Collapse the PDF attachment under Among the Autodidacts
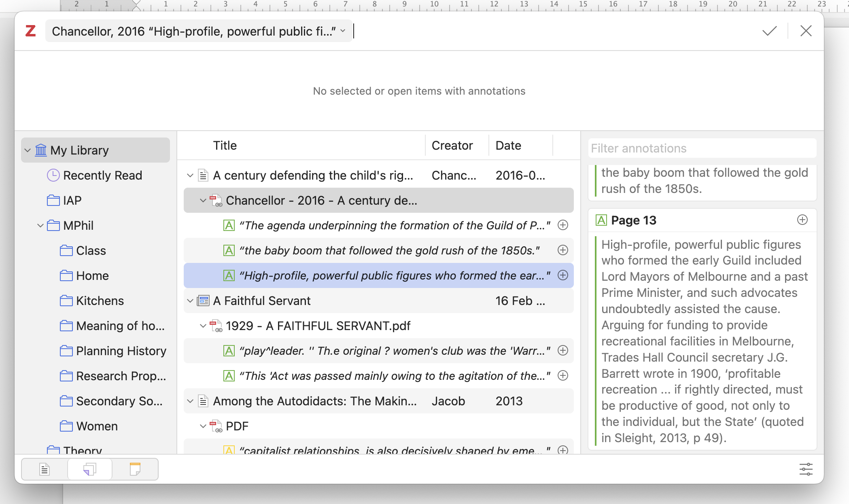849x504 pixels. coord(203,426)
